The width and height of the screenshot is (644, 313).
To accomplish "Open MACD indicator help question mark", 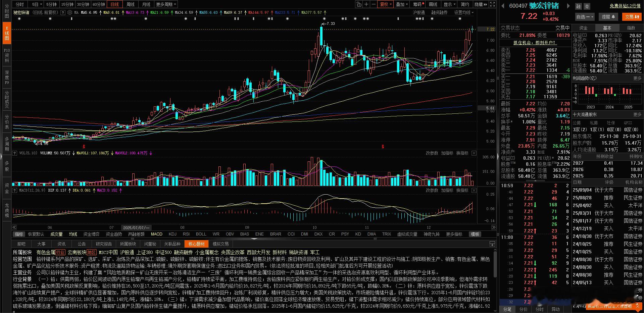I will tap(15, 190).
